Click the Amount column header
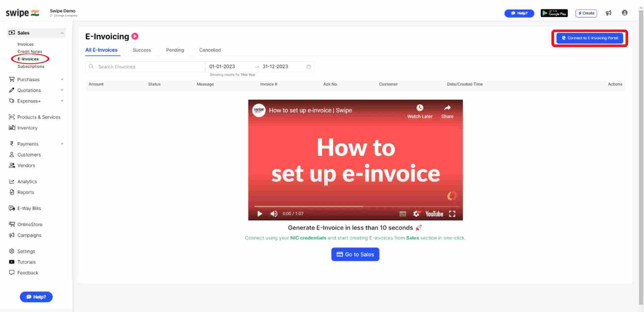 96,84
